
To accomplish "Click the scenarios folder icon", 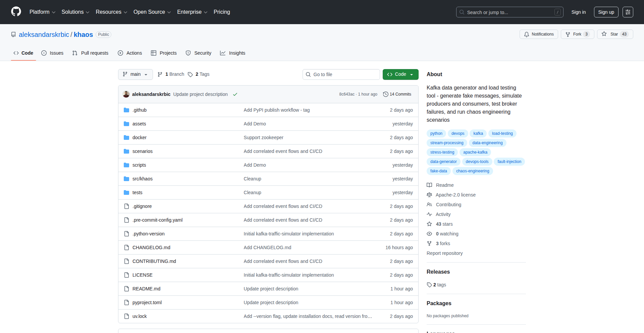I will (126, 151).
